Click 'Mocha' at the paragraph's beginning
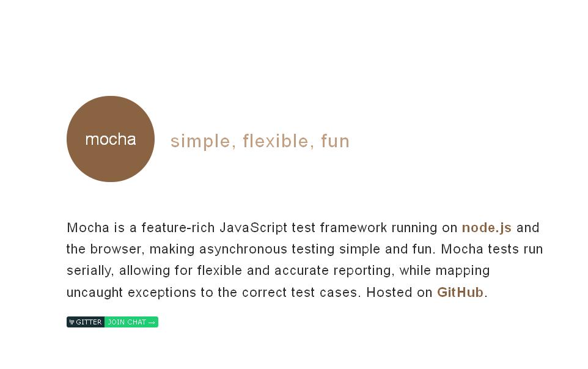588x369 pixels. [x=87, y=228]
